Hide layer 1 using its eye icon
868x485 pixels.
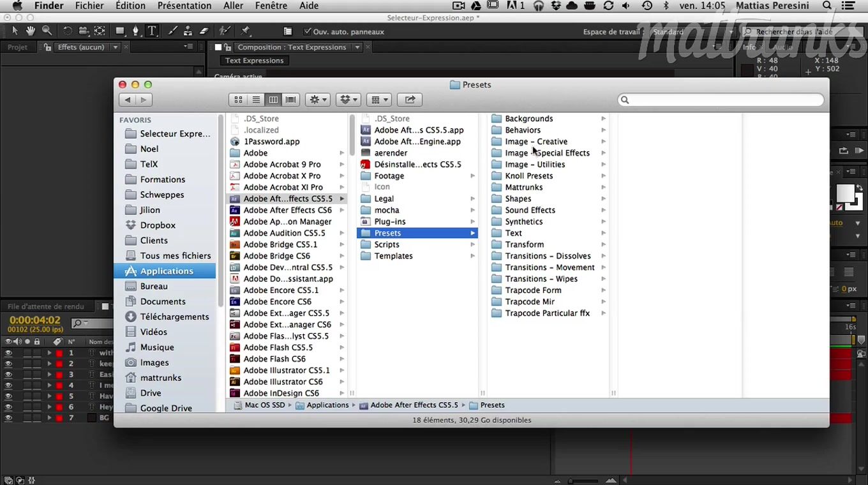tap(8, 353)
